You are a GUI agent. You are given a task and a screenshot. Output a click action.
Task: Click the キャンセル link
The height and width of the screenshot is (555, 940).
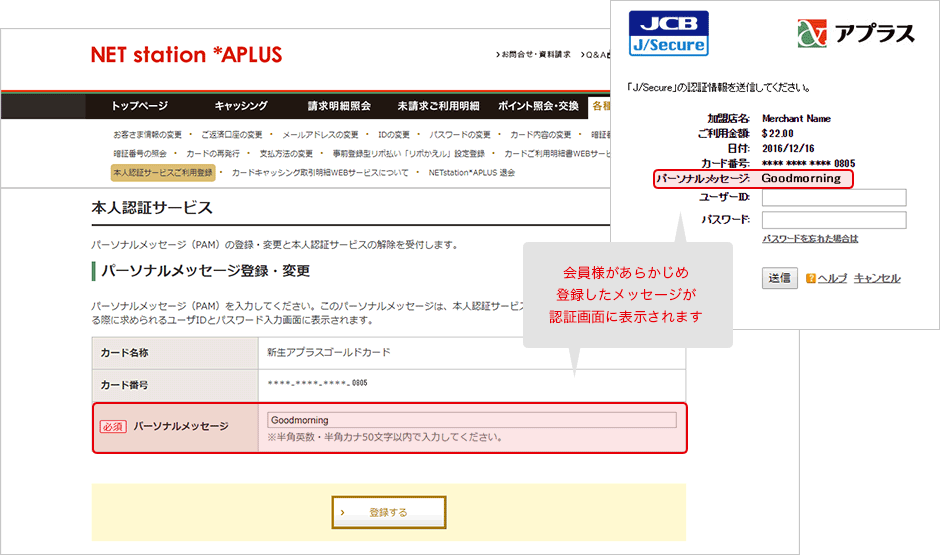point(877,278)
